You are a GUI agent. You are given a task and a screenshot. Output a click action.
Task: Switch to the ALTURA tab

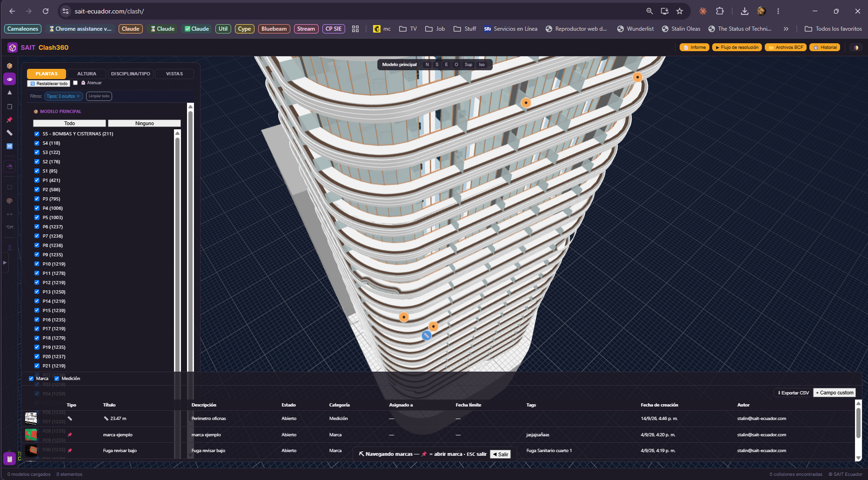(x=87, y=74)
